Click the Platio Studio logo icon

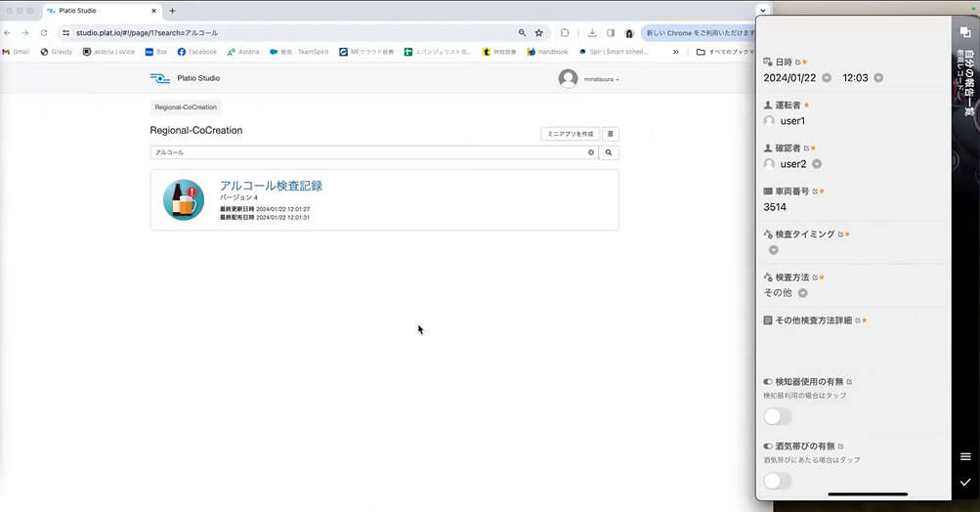coord(159,78)
